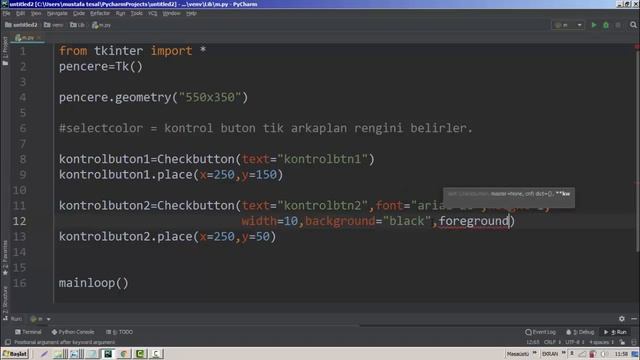
Task: Open the File menu
Action: [x=7, y=13]
